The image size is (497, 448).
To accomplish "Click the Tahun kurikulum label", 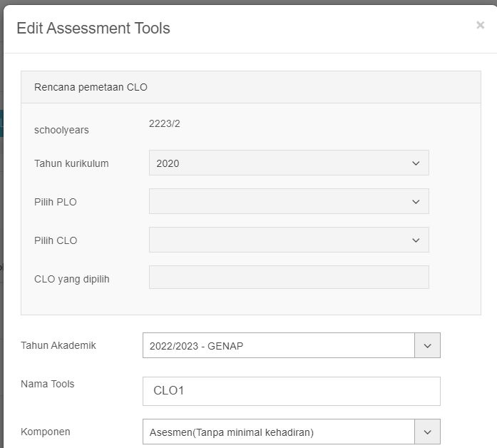I will [x=71, y=163].
